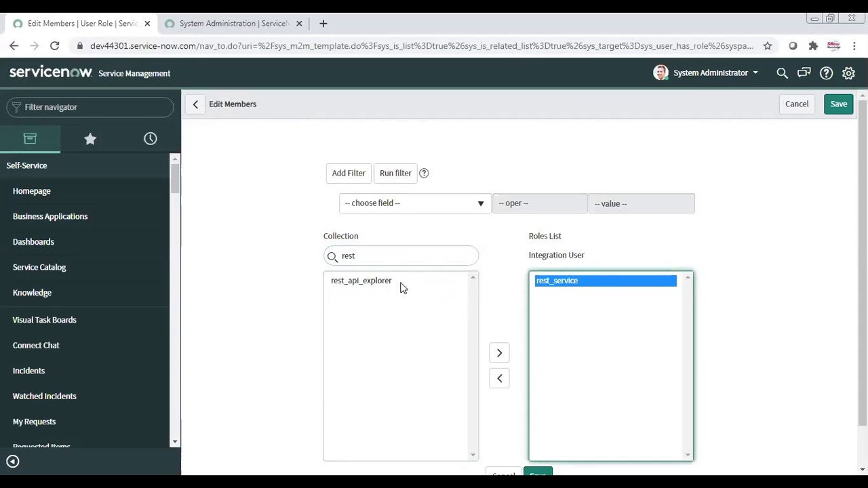Select Incidents in the Self-Service menu
Image resolution: width=868 pixels, height=488 pixels.
pyautogui.click(x=28, y=370)
